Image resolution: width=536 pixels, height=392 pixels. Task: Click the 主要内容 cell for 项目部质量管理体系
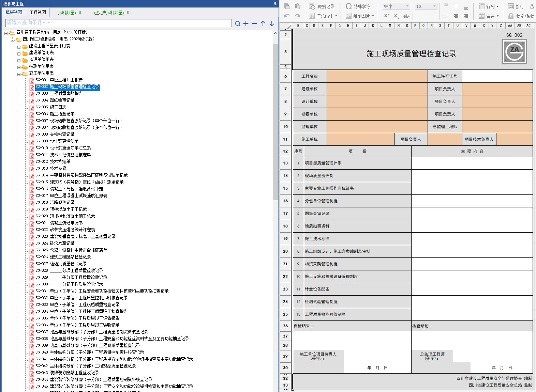[x=472, y=163]
